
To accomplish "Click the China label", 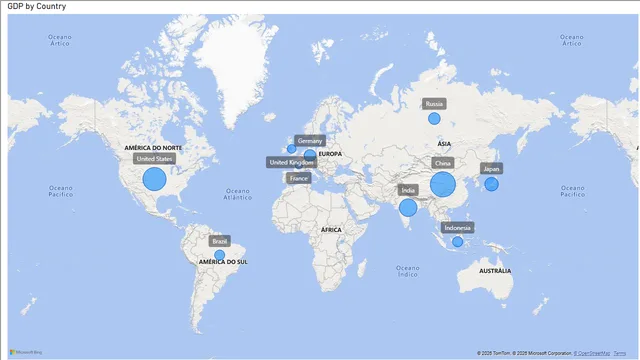I will point(443,163).
